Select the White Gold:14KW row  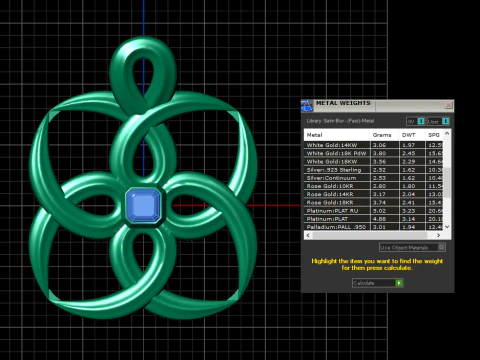[374, 145]
